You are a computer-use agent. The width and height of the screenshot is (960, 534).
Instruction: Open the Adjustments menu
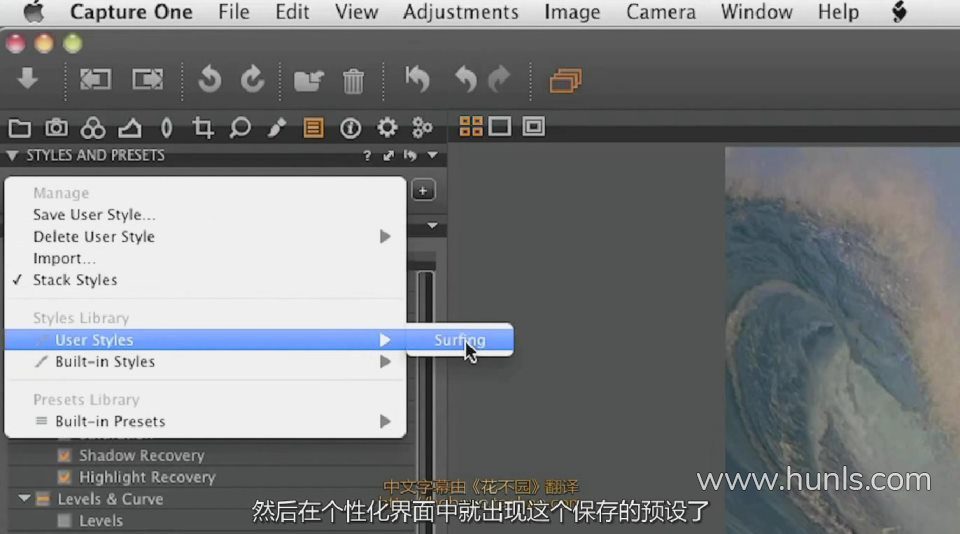(x=460, y=13)
